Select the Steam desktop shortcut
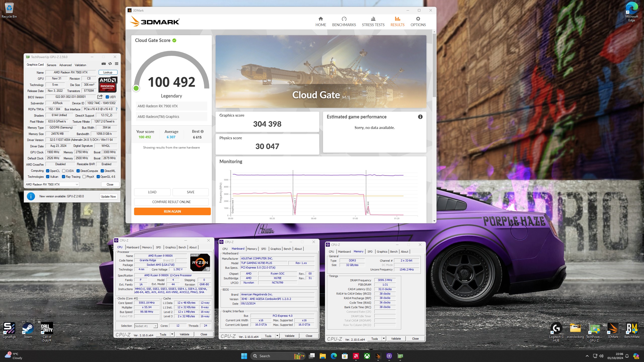644x362 pixels. (28, 330)
